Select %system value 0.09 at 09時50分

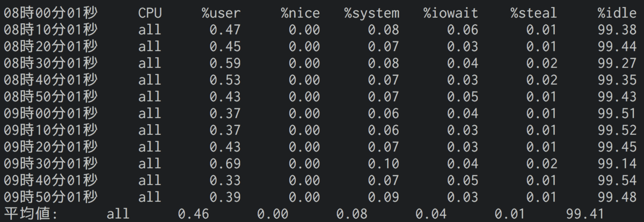[384, 197]
